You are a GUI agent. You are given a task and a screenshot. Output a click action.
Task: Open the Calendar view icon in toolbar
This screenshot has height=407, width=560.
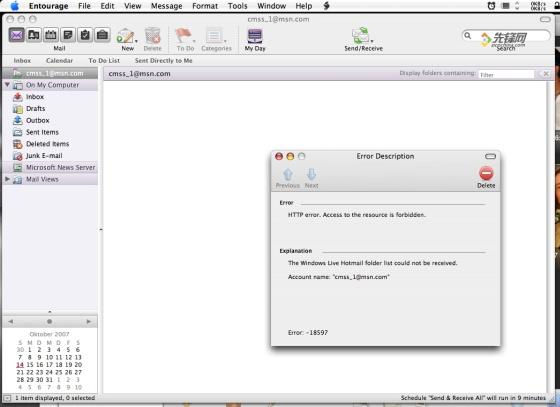[x=51, y=35]
